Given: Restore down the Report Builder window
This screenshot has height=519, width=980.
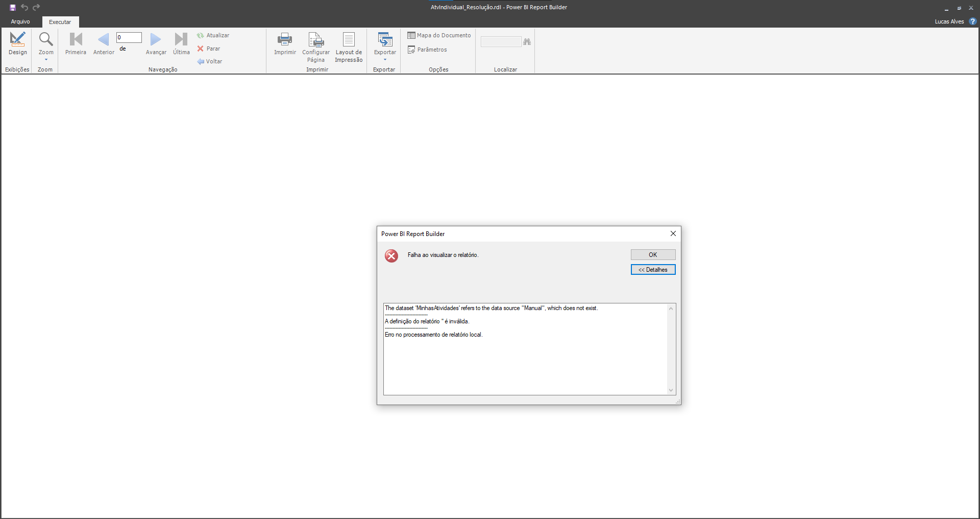Looking at the screenshot, I should tap(959, 8).
